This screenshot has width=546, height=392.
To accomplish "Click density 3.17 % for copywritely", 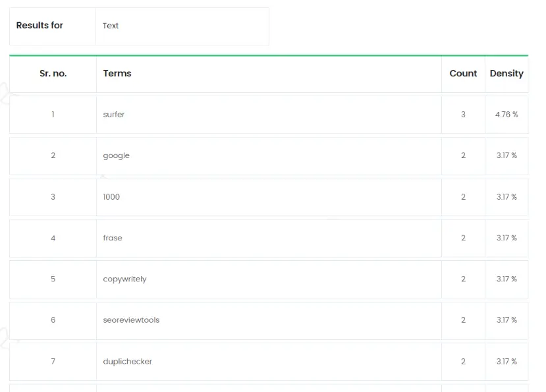I will (x=506, y=279).
